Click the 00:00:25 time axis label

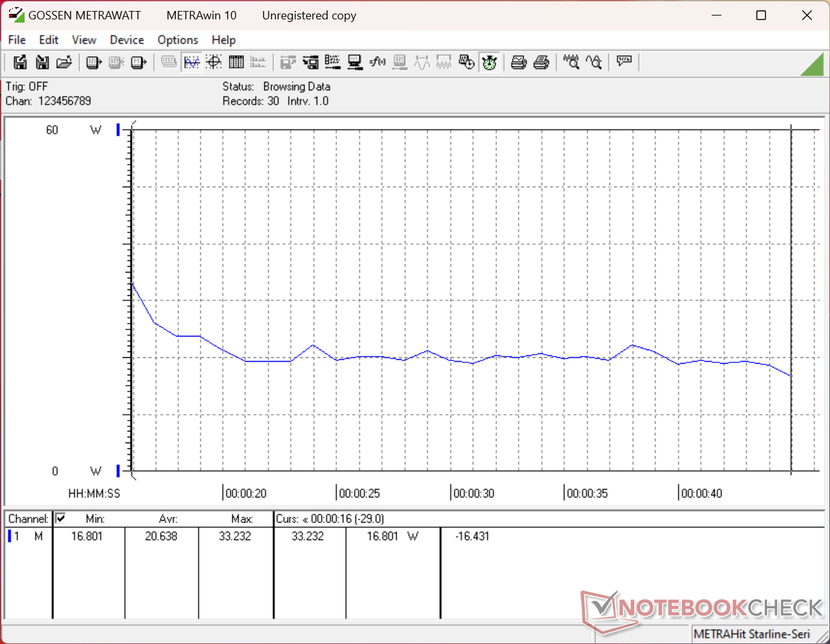pos(359,493)
